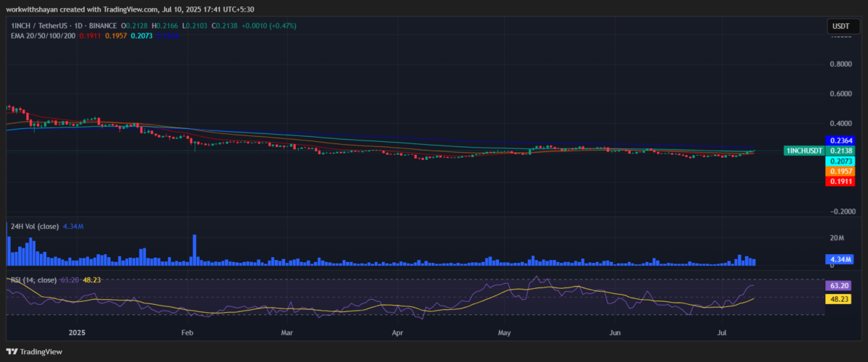
Task: Click the TradingView logo
Action: coord(35,351)
